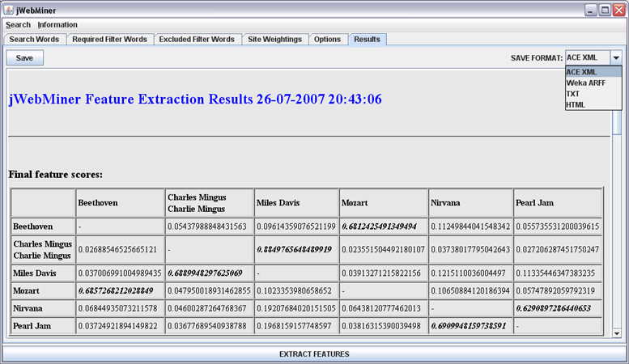Click the Feature Extraction Results heading
Image resolution: width=629 pixels, height=364 pixels.
coord(195,99)
